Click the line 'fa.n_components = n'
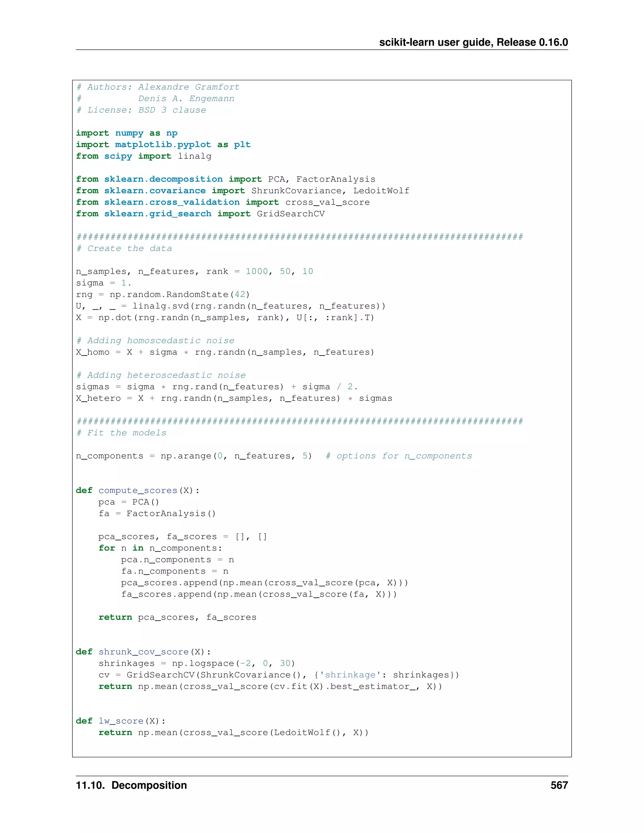Screen dimensions: 644x833 coord(175,571)
